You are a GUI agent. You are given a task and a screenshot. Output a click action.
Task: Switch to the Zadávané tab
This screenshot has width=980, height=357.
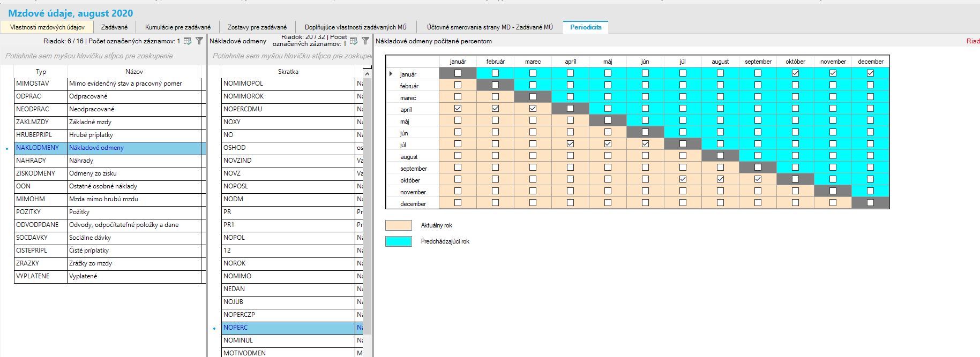(114, 27)
